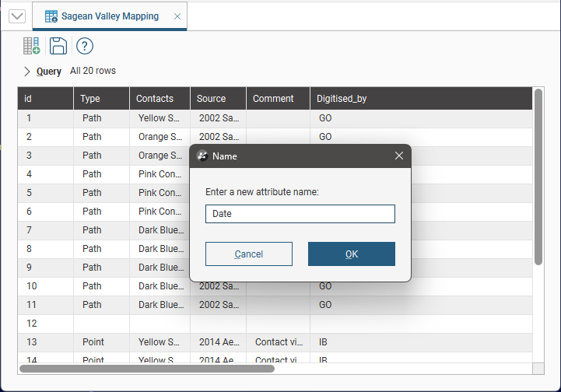
Task: Open the tab list dropdown arrow
Action: [x=16, y=16]
